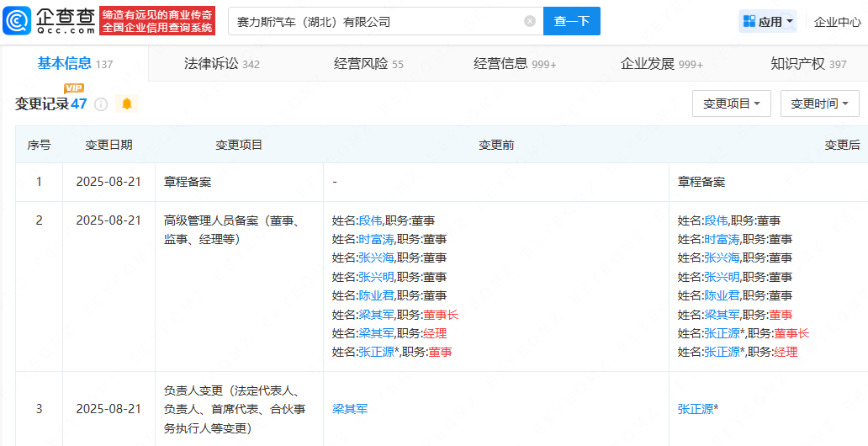
Task: Open 梁其军 董事长 link in 变更前 column
Action: [376, 315]
